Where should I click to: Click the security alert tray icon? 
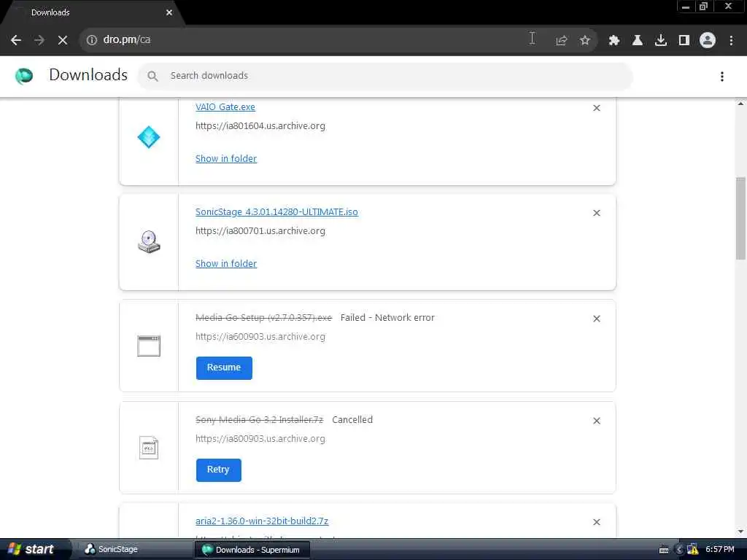coord(693,550)
